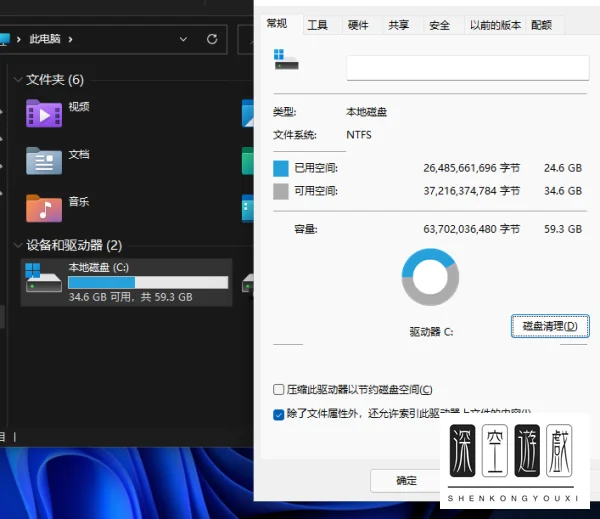
Task: Open the address bar history dropdown arrow
Action: pos(183,39)
